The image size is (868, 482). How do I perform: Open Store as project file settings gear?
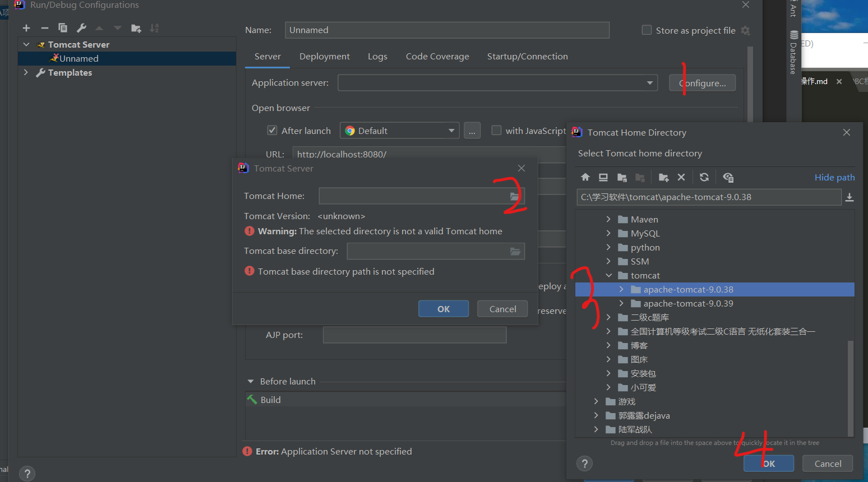click(745, 30)
